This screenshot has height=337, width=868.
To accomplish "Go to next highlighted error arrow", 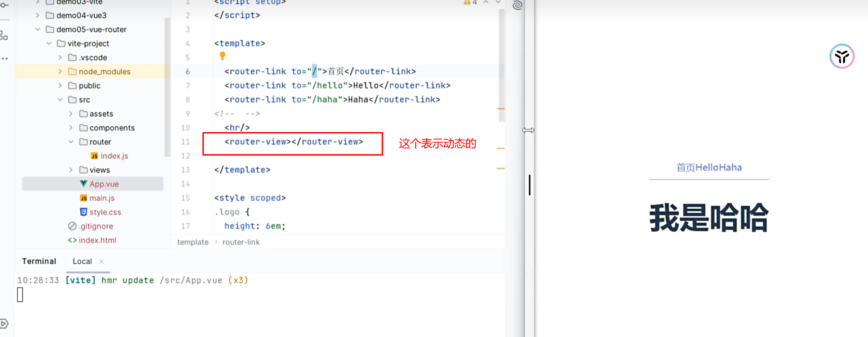I will pyautogui.click(x=498, y=2).
